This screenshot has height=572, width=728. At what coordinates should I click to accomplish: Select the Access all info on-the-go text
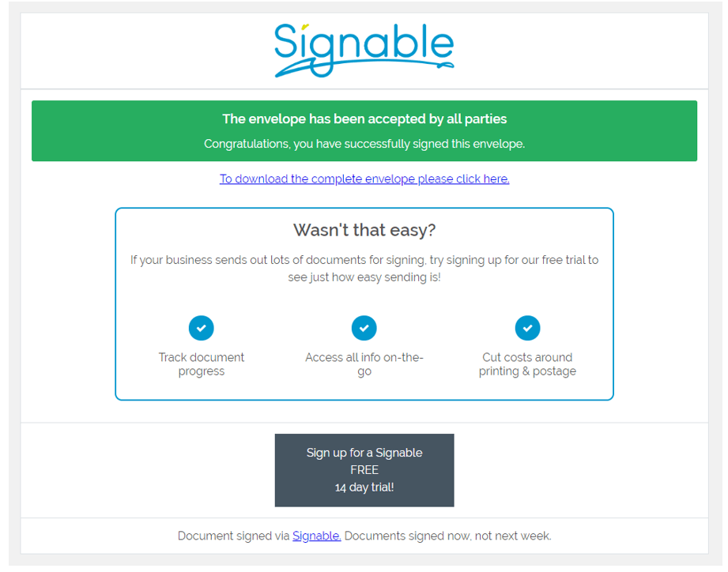364,364
